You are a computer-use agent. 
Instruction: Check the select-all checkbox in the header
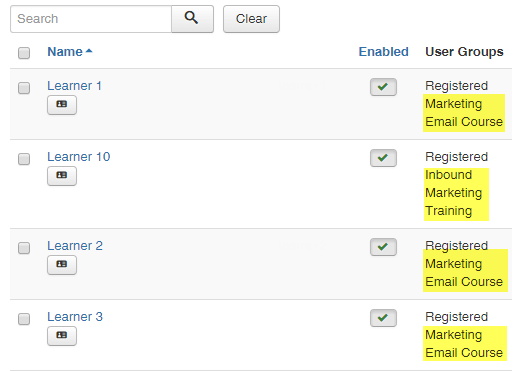24,53
